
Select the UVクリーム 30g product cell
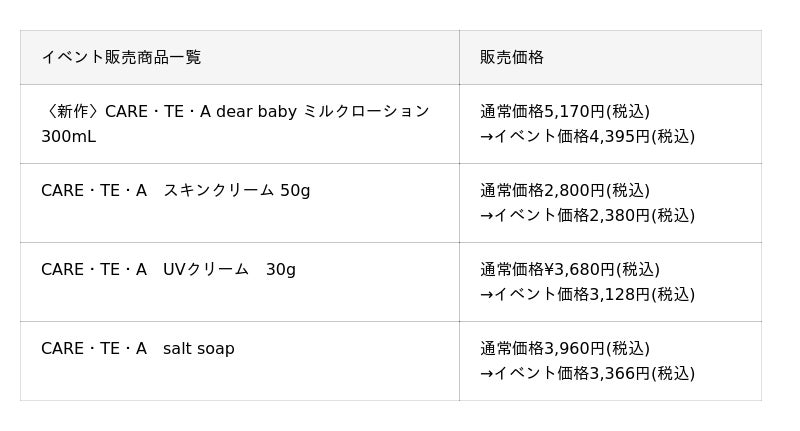pyautogui.click(x=229, y=269)
